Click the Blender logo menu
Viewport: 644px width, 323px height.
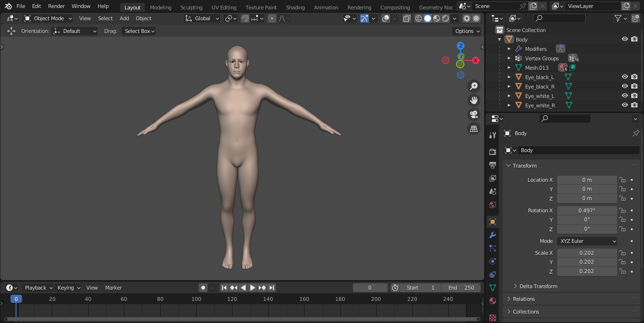point(8,6)
